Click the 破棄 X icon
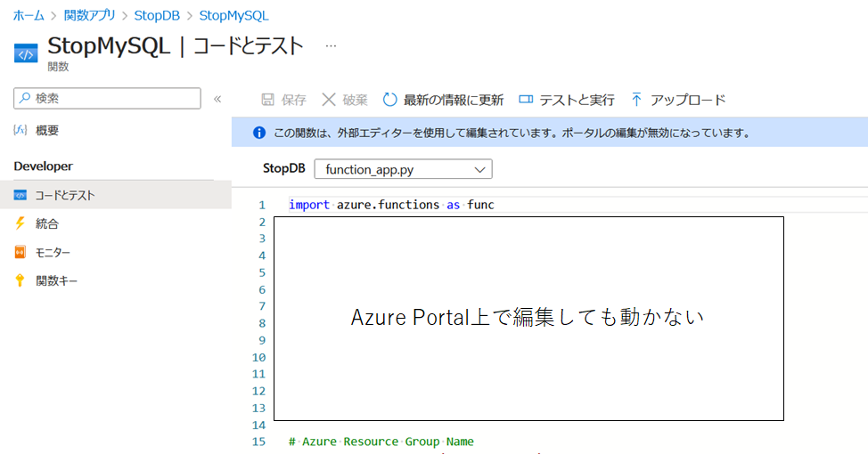Screen dimensions: 868x454 [x=329, y=100]
